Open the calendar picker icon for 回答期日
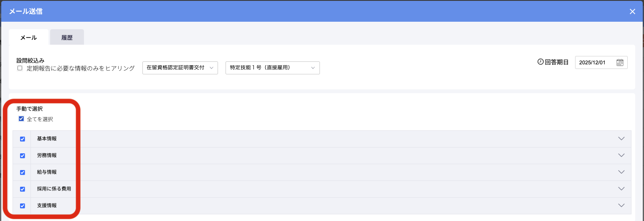The width and height of the screenshot is (644, 221). point(620,62)
